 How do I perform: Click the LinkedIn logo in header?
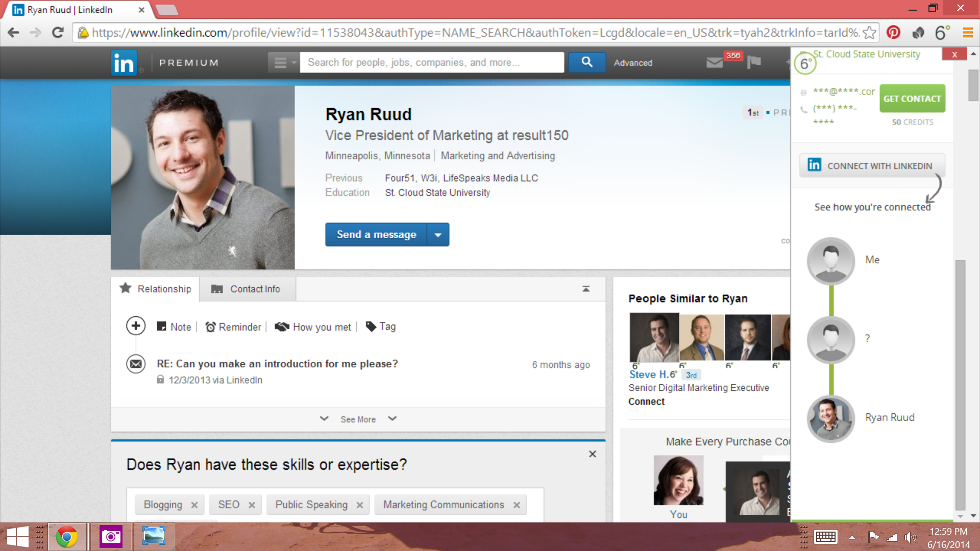124,63
